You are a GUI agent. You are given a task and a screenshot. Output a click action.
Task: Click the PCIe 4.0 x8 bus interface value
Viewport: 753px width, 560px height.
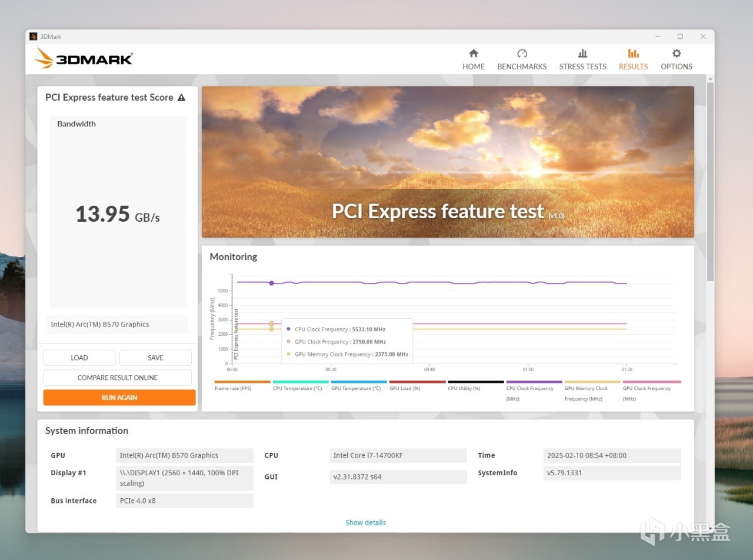coord(185,501)
